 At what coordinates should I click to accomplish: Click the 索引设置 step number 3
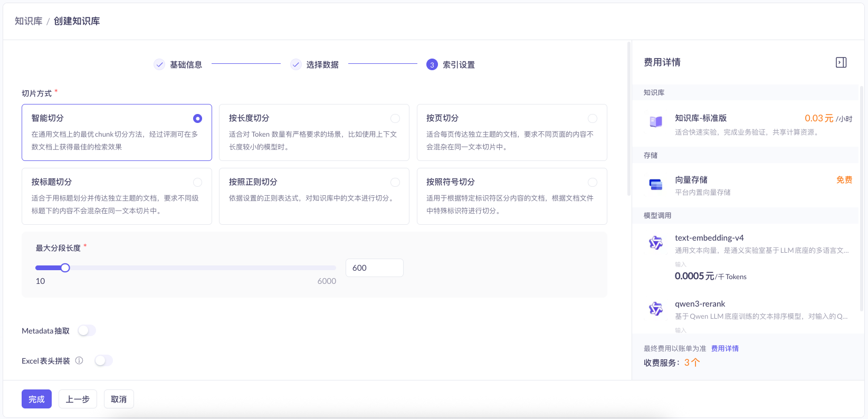(x=432, y=64)
